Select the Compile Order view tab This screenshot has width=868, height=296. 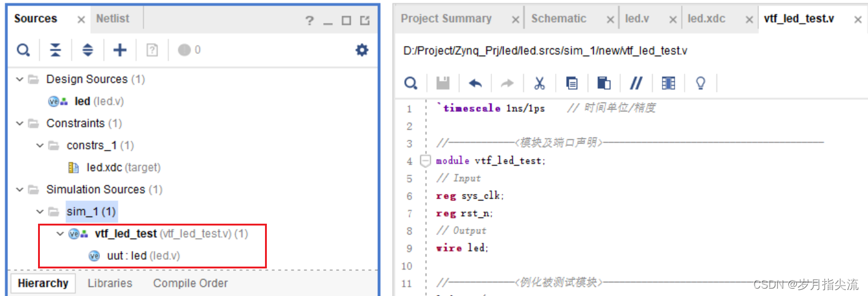tap(191, 283)
